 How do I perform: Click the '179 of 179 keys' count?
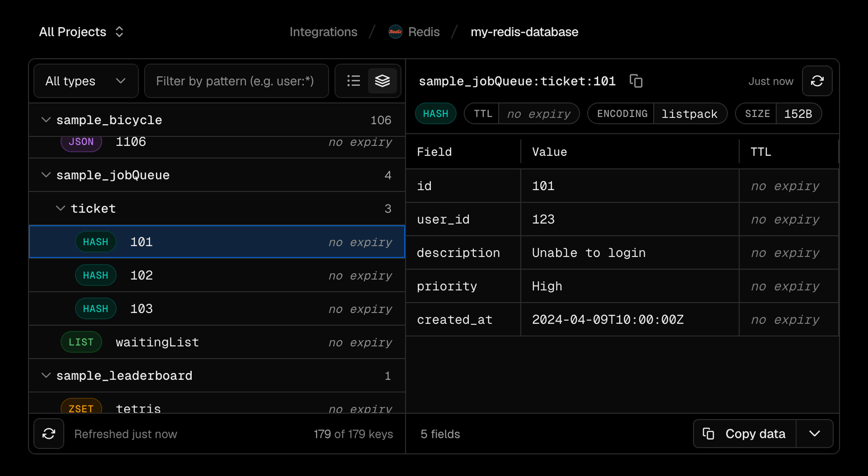click(353, 434)
